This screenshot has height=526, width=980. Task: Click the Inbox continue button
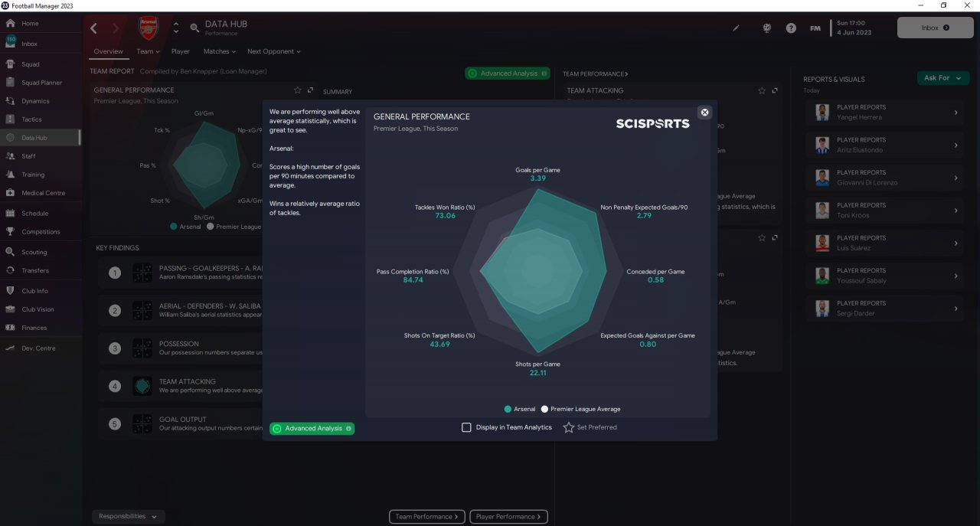(936, 28)
